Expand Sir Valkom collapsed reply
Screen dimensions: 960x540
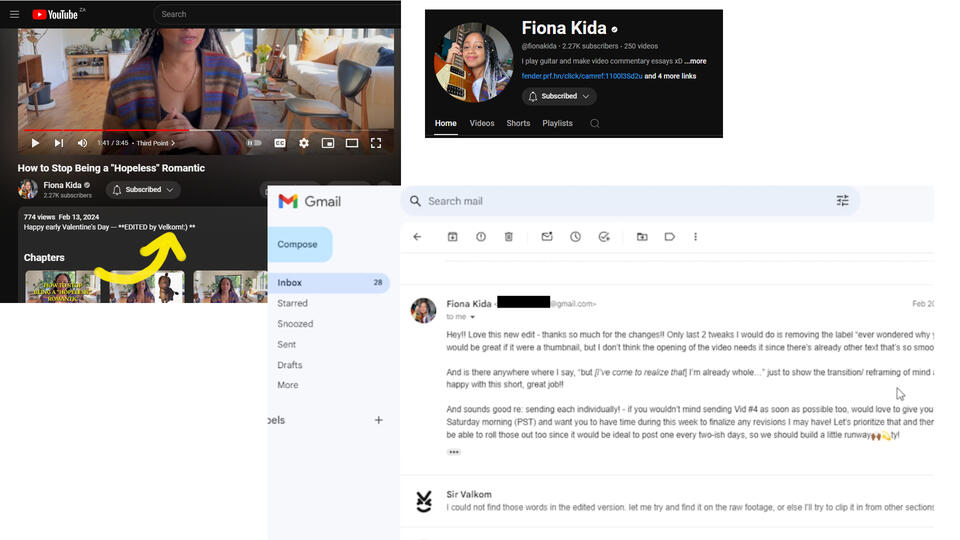pos(667,501)
